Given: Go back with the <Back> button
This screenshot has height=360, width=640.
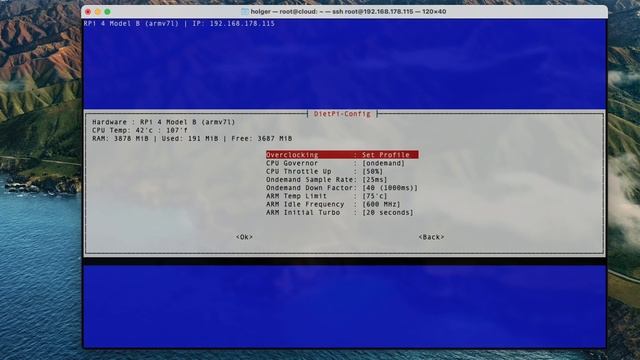Looking at the screenshot, I should click(x=431, y=237).
